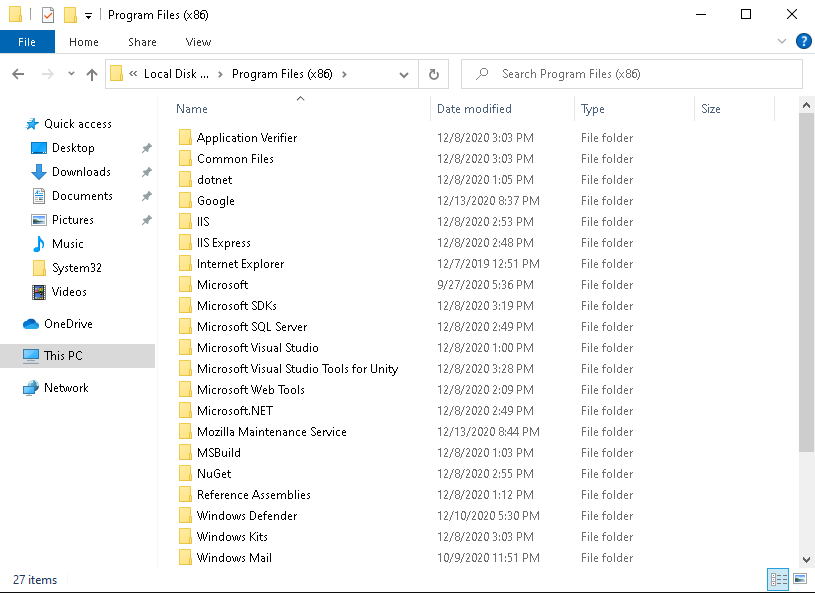
Task: Select the Reference Assemblies folder name
Action: pyautogui.click(x=254, y=494)
